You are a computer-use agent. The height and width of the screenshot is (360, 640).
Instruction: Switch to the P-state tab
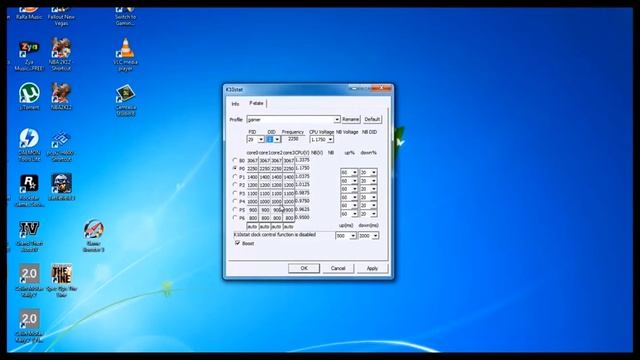click(x=256, y=103)
